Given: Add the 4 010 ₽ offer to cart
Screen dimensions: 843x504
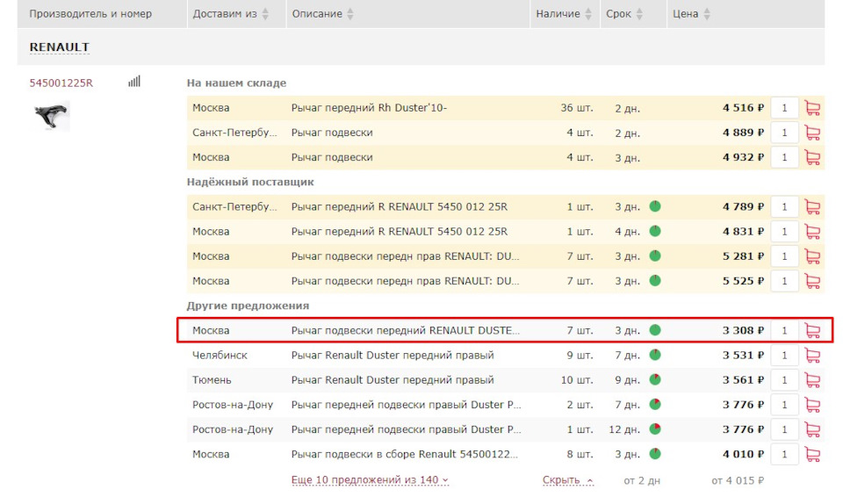Looking at the screenshot, I should click(812, 454).
